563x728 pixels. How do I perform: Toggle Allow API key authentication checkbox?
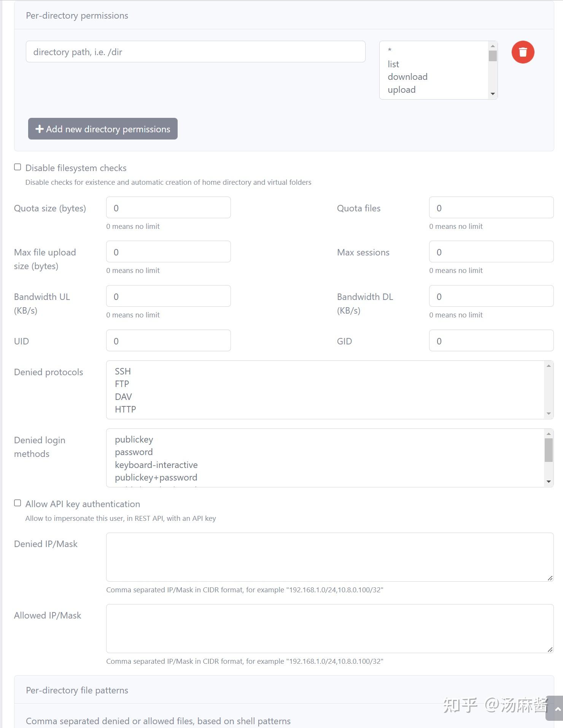pos(17,503)
